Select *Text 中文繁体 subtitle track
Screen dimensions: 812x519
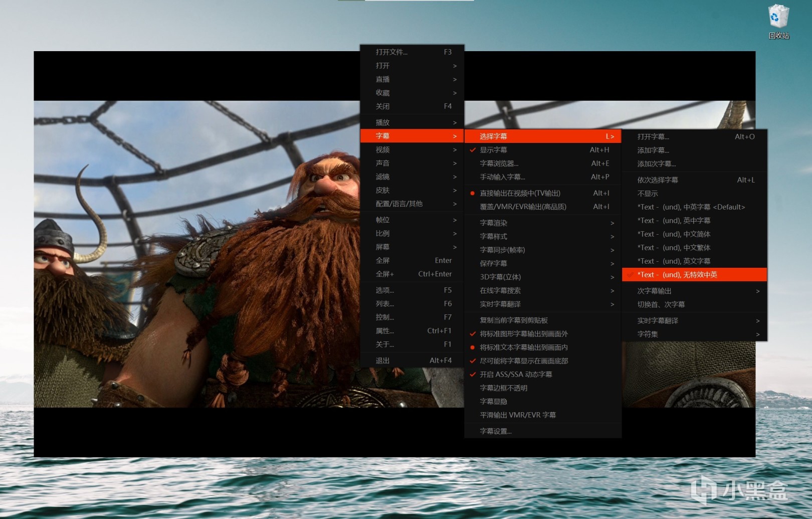coord(695,247)
